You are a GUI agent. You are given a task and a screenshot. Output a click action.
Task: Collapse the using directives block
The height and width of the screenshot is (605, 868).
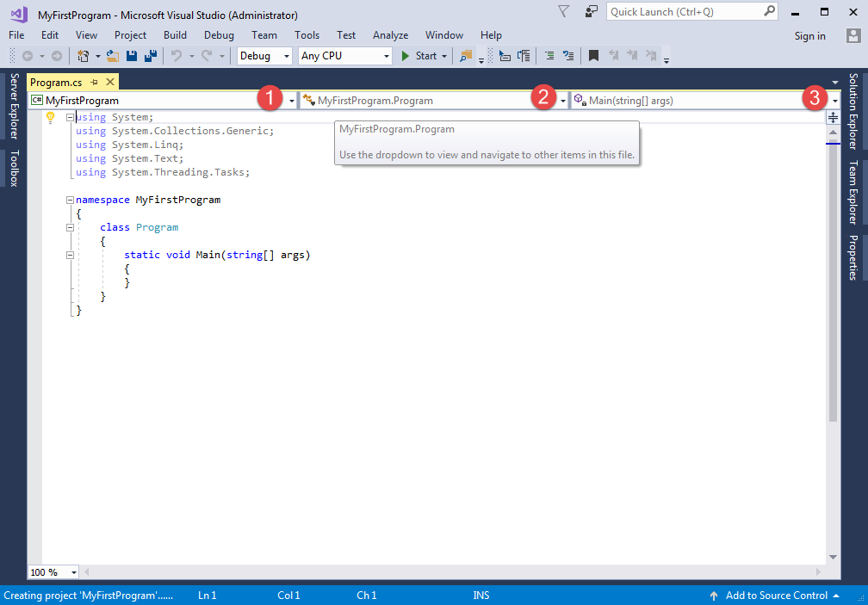pyautogui.click(x=71, y=117)
